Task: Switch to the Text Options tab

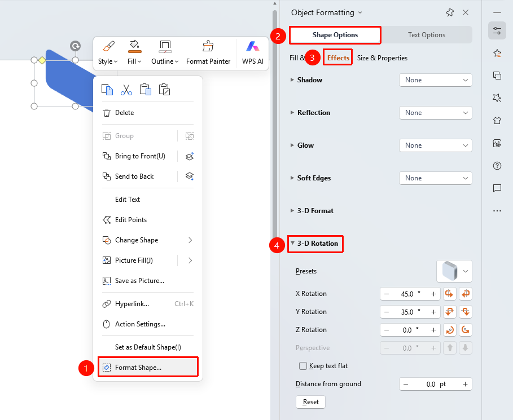Action: point(426,35)
